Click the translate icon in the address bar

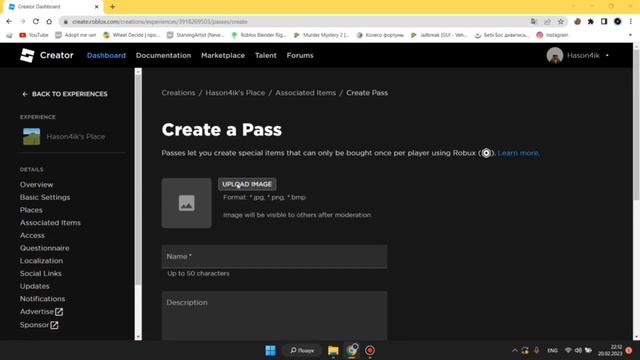(534, 21)
